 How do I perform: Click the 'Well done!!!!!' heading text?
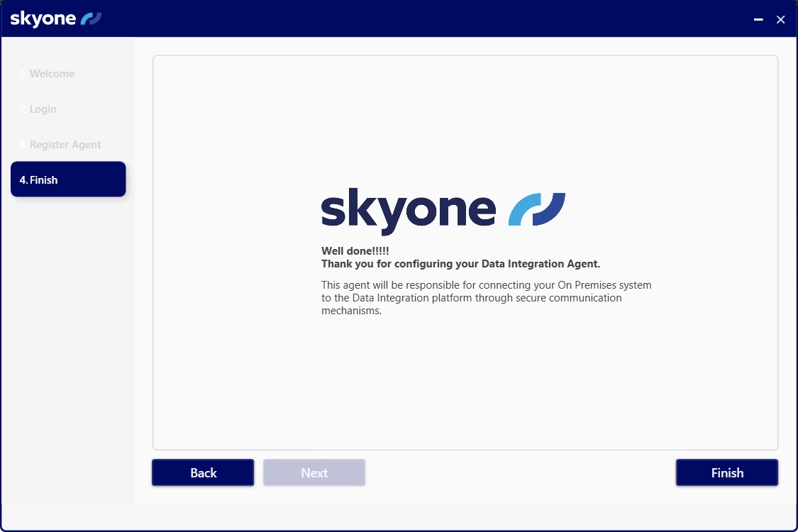(x=355, y=251)
